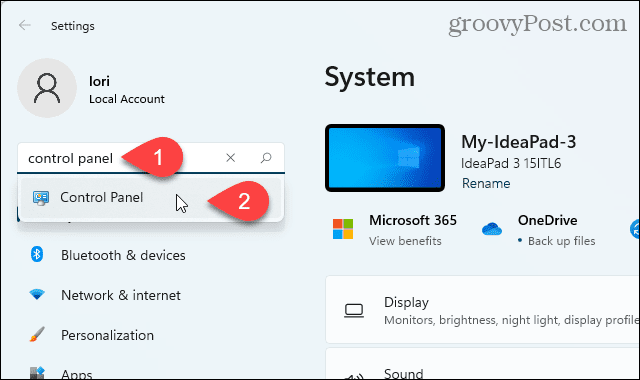Open Bluetooth & devices settings
640x380 pixels.
tap(123, 255)
